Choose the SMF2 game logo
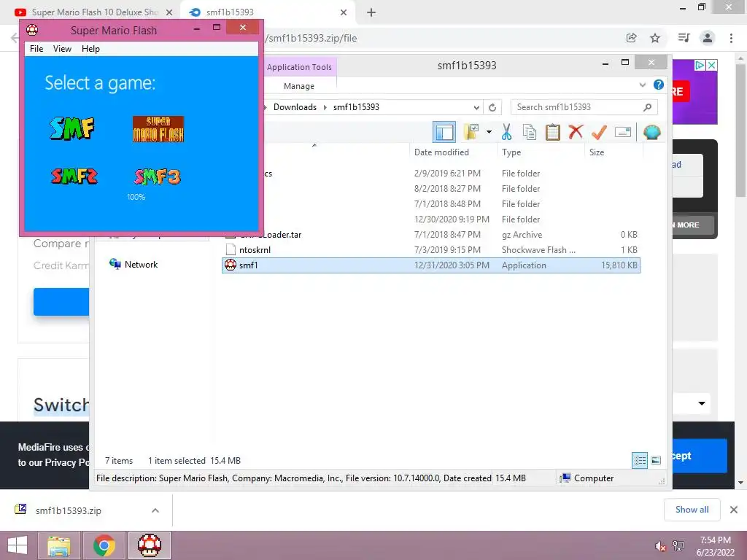Screen dimensions: 747x560 74,176
